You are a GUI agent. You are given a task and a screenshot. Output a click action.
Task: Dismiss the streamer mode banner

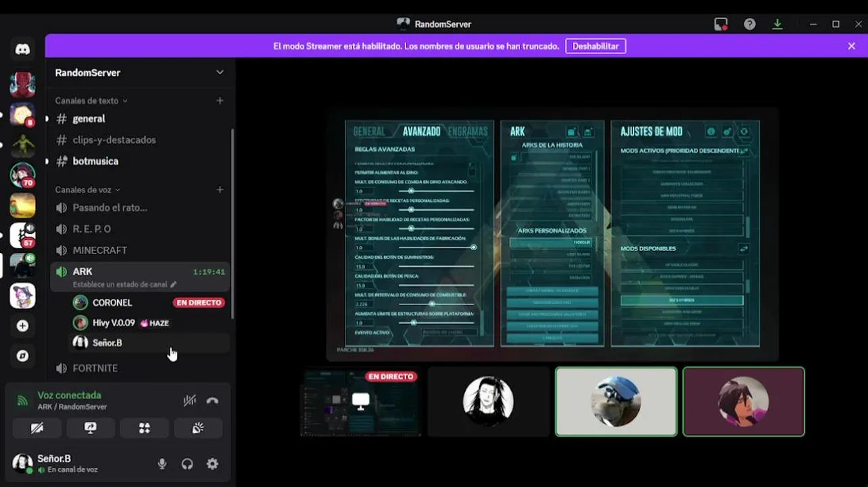pyautogui.click(x=852, y=46)
